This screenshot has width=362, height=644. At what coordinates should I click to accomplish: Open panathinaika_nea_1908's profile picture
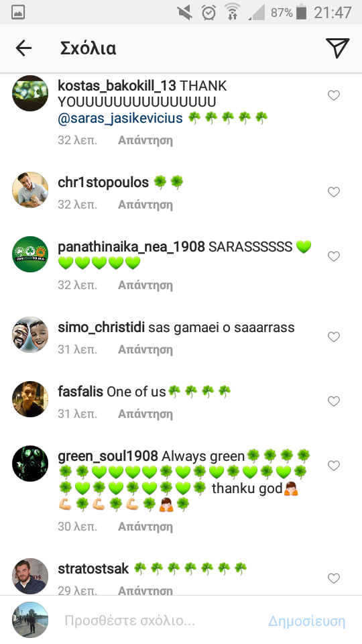[x=30, y=254]
